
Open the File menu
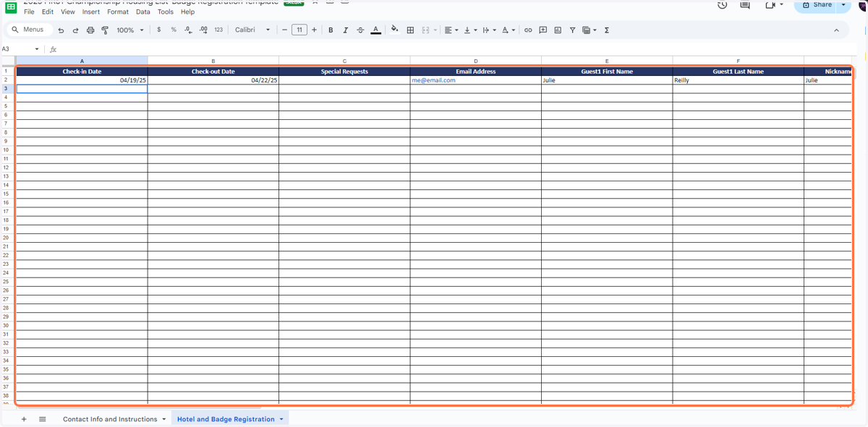tap(29, 12)
